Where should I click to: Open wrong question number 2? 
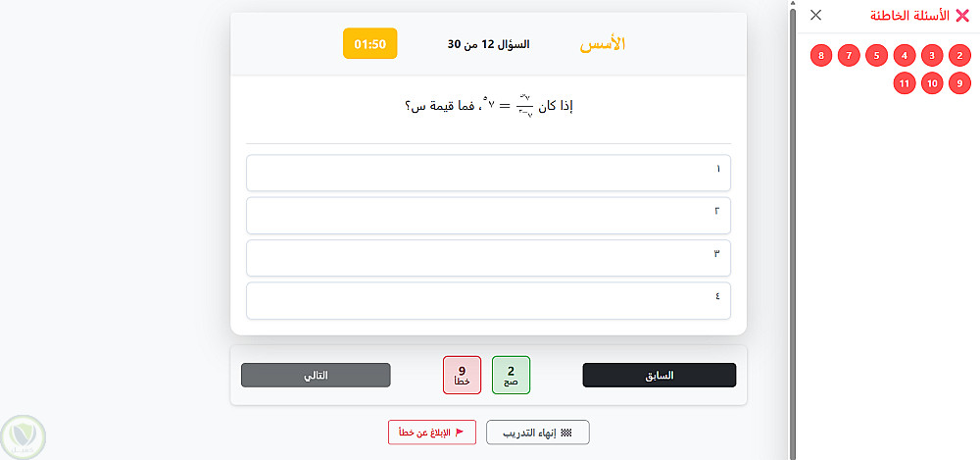point(960,56)
